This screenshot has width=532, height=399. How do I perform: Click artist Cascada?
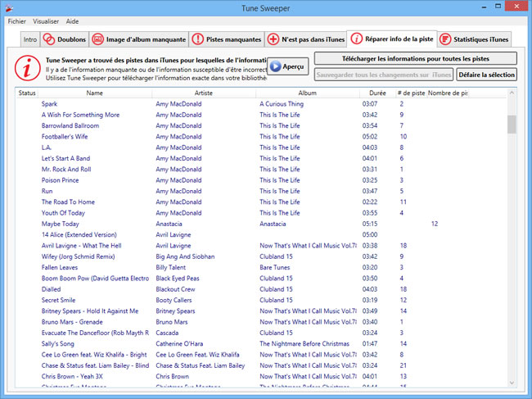(167, 333)
